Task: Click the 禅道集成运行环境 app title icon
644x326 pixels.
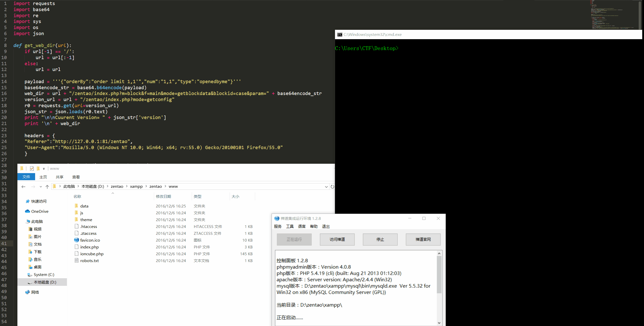Action: (277, 218)
